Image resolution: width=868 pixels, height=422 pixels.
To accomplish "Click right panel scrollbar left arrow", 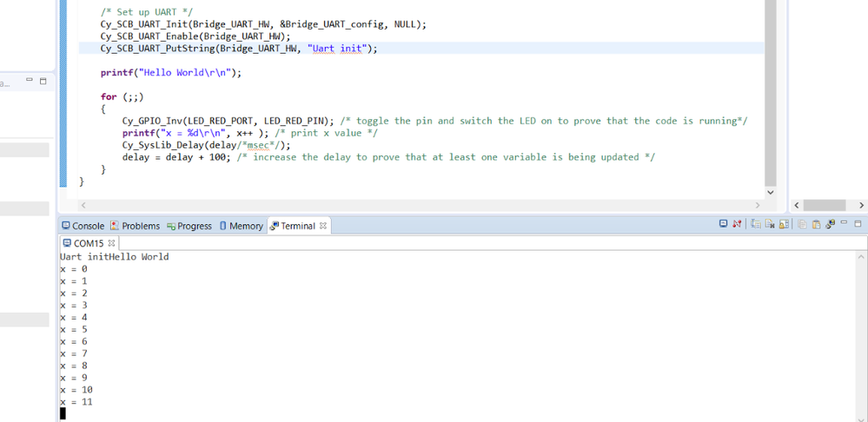I will tap(797, 205).
